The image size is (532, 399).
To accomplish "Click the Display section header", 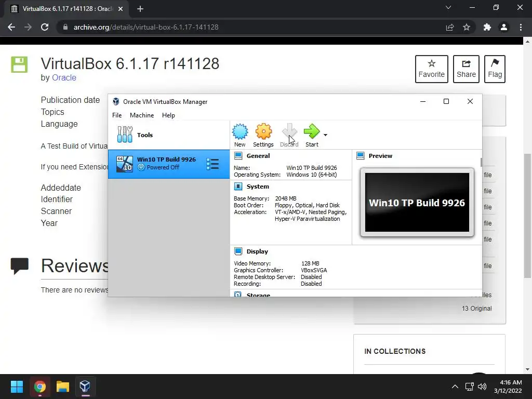I will pos(257,251).
